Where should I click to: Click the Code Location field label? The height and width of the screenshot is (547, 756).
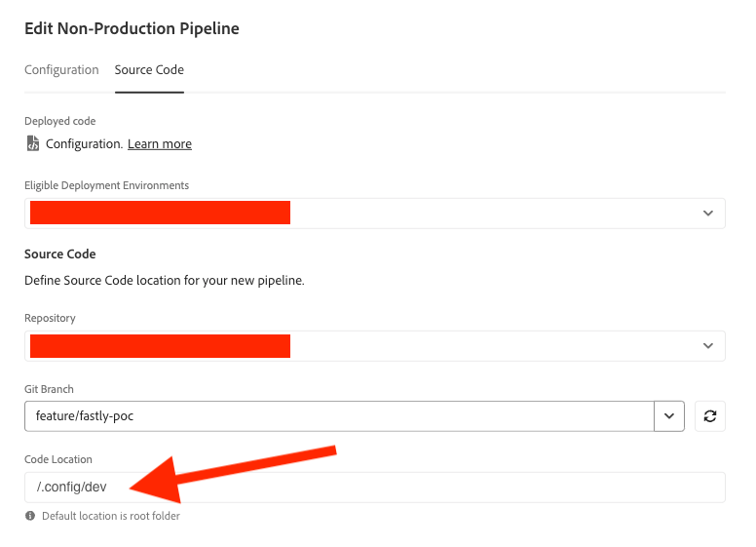(57, 459)
